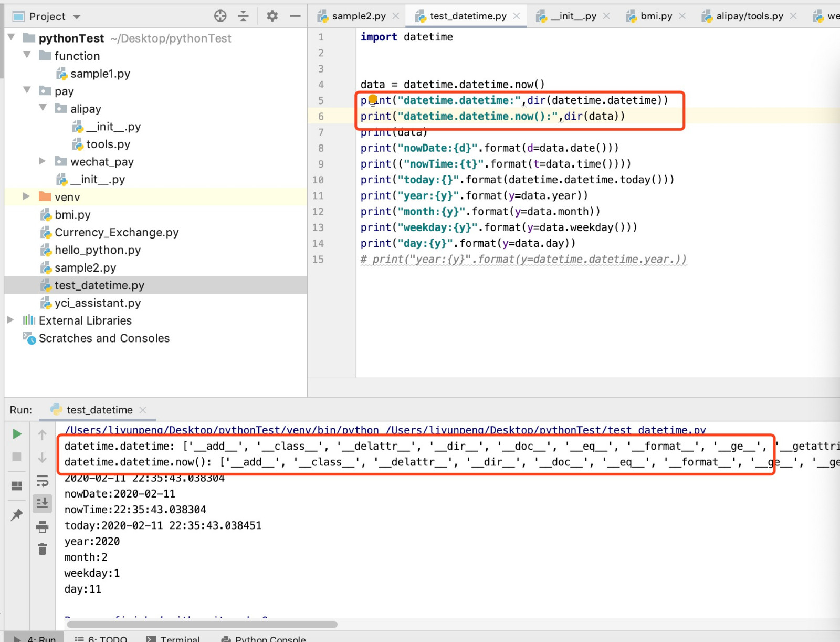Switch to the bmi.py editor tab
Screen dimensions: 840x642
click(x=656, y=16)
